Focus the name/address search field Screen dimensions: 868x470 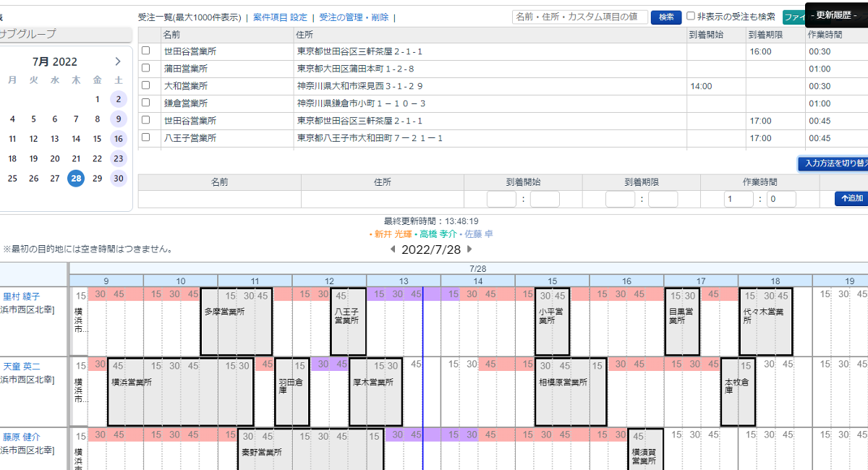click(x=579, y=17)
